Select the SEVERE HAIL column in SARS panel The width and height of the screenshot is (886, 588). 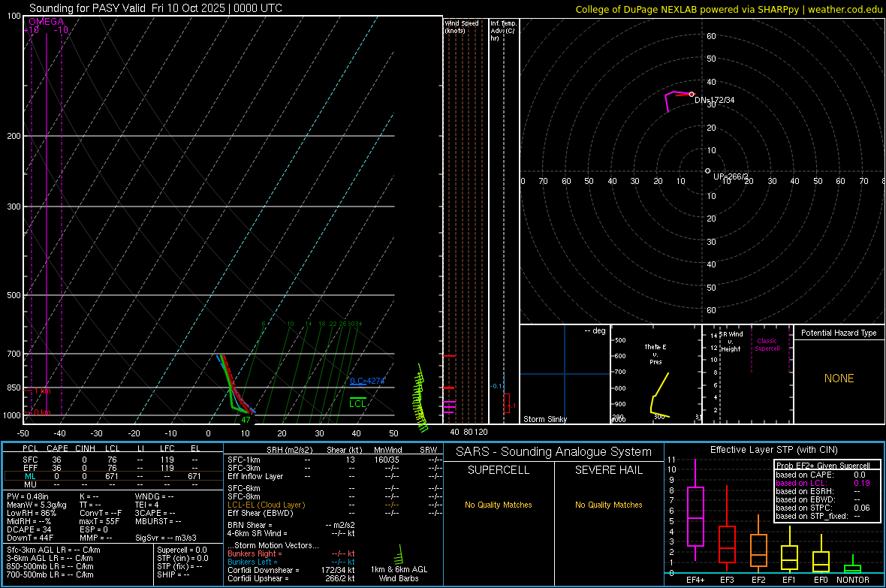pos(608,470)
